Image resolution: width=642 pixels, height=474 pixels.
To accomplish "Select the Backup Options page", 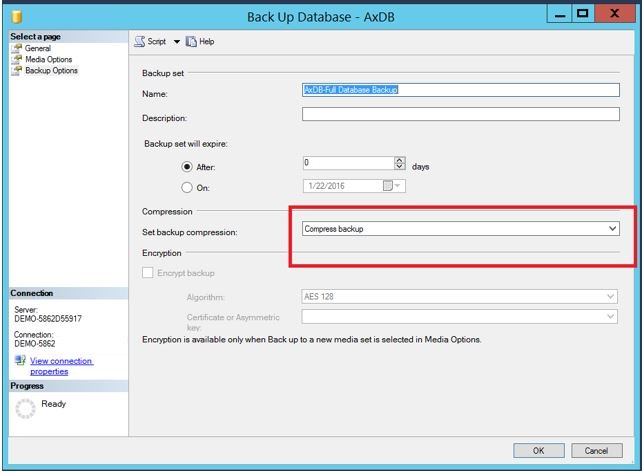I will tap(51, 70).
